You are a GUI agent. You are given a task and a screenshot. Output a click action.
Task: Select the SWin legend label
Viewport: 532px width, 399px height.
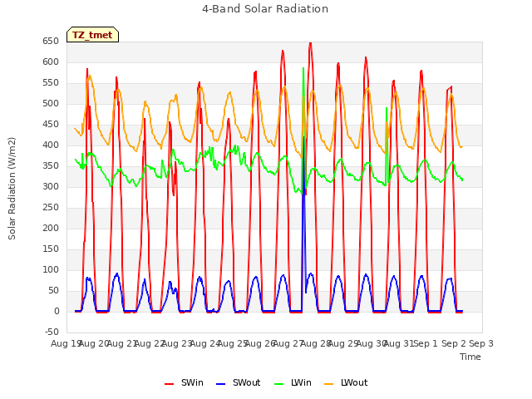click(192, 382)
